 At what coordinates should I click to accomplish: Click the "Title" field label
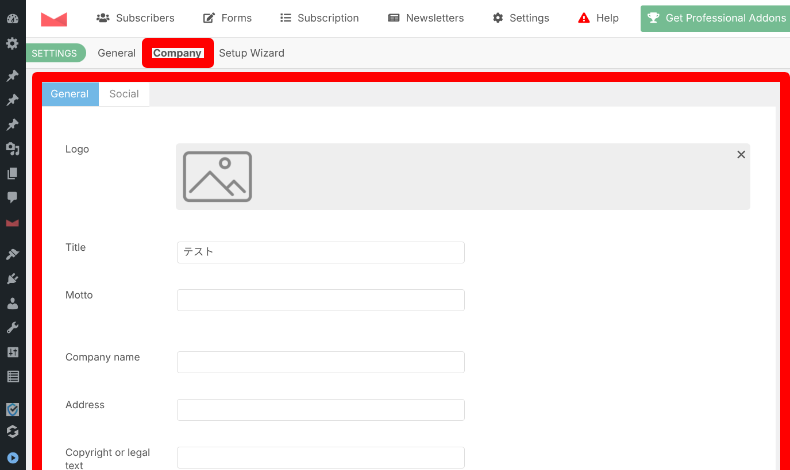[76, 247]
